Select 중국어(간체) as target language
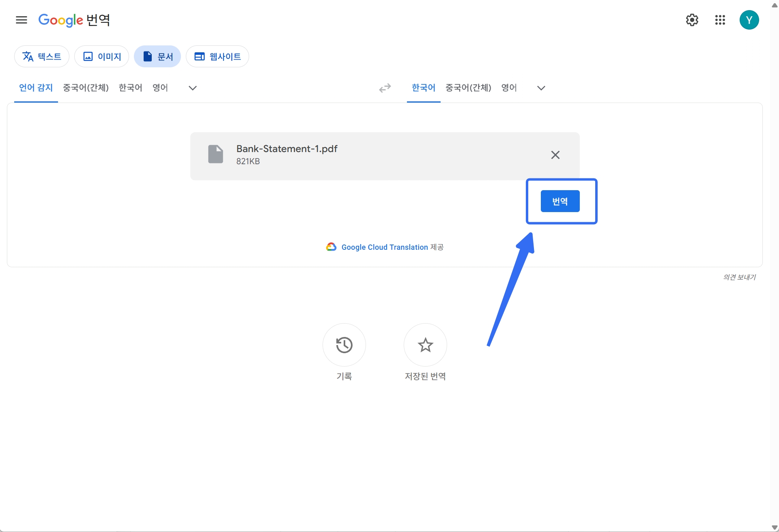Image resolution: width=779 pixels, height=532 pixels. pos(469,88)
